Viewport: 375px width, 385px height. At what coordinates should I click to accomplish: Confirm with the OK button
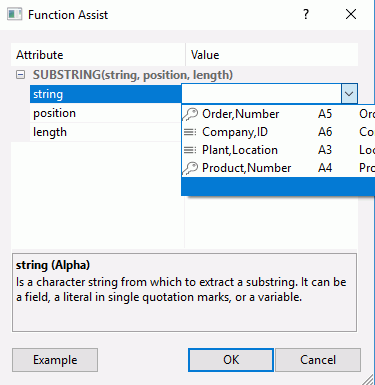pos(231,360)
